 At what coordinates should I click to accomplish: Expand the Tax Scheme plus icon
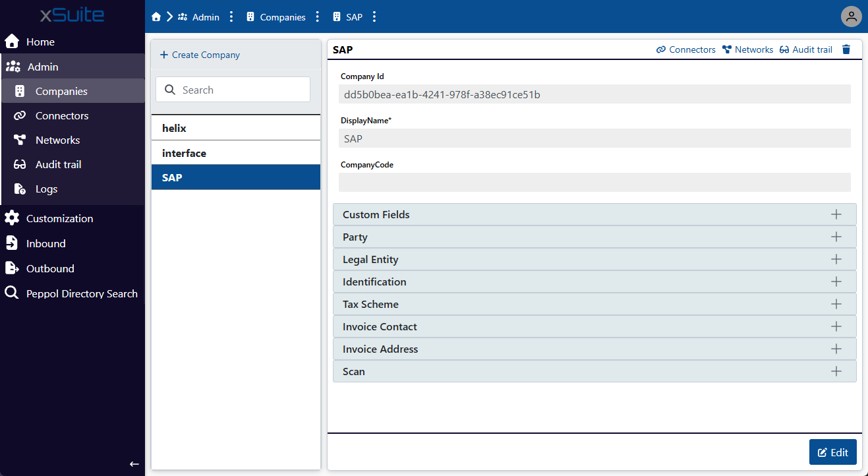point(836,304)
